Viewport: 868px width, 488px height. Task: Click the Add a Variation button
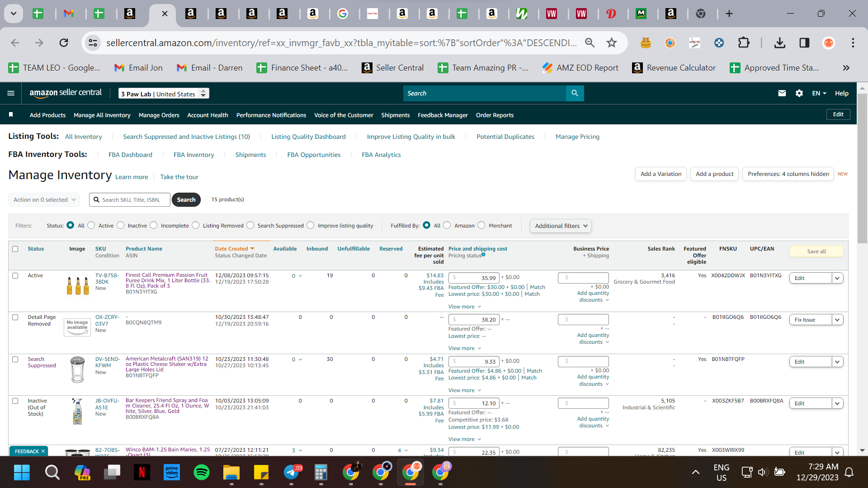661,174
